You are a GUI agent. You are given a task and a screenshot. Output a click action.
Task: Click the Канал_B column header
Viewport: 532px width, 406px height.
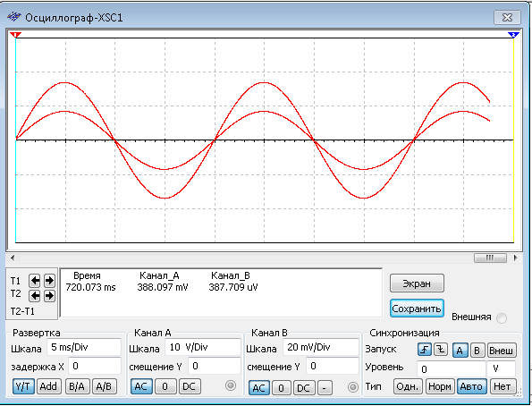[231, 275]
